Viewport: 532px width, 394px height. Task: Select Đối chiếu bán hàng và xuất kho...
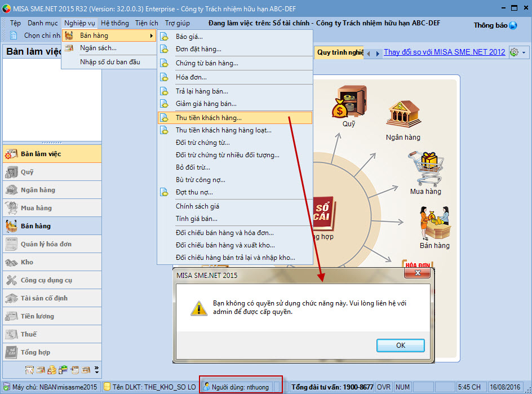[235, 245]
